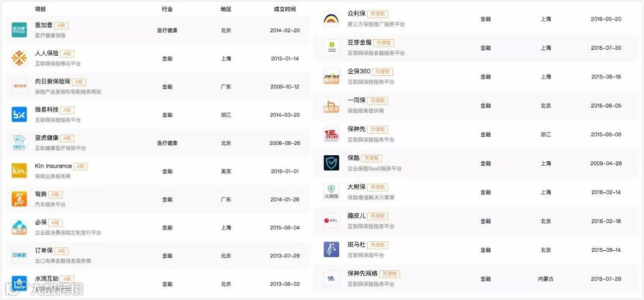644x300 pixels.
Task: Open the Kin Insurance project link
Action: [53, 166]
